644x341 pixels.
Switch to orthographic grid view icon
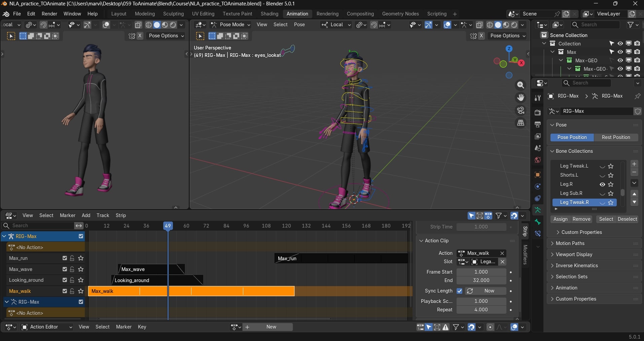coord(521,123)
